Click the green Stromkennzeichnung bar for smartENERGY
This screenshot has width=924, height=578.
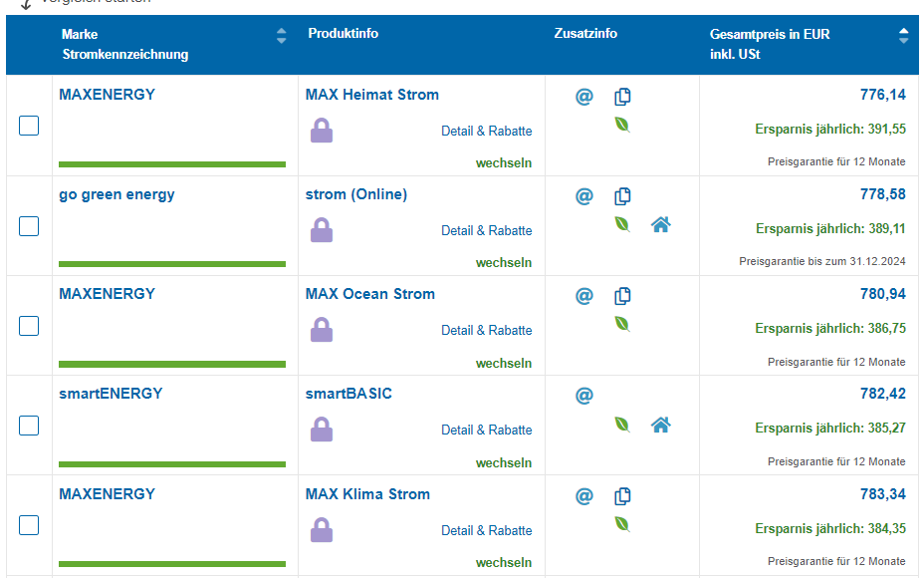tap(172, 464)
